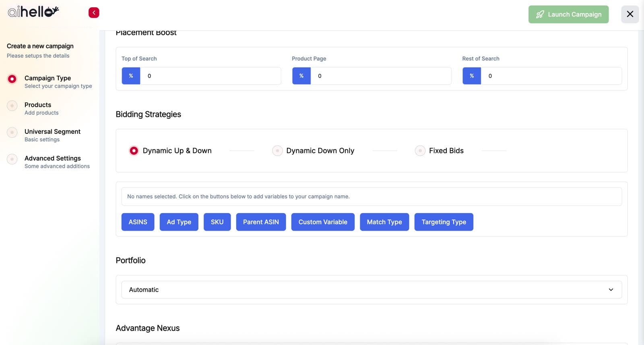Image resolution: width=644 pixels, height=345 pixels.
Task: Add the ASINS variable to campaign name
Action: [138, 222]
